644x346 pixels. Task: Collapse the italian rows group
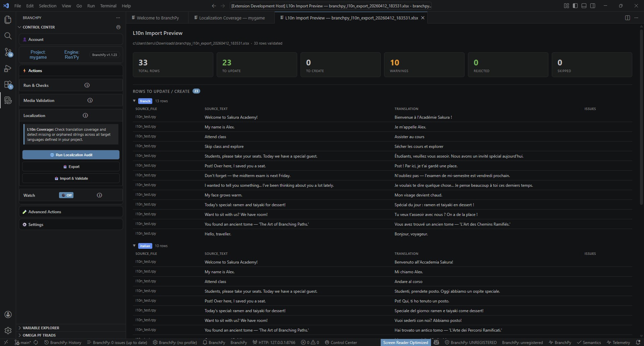pos(135,246)
